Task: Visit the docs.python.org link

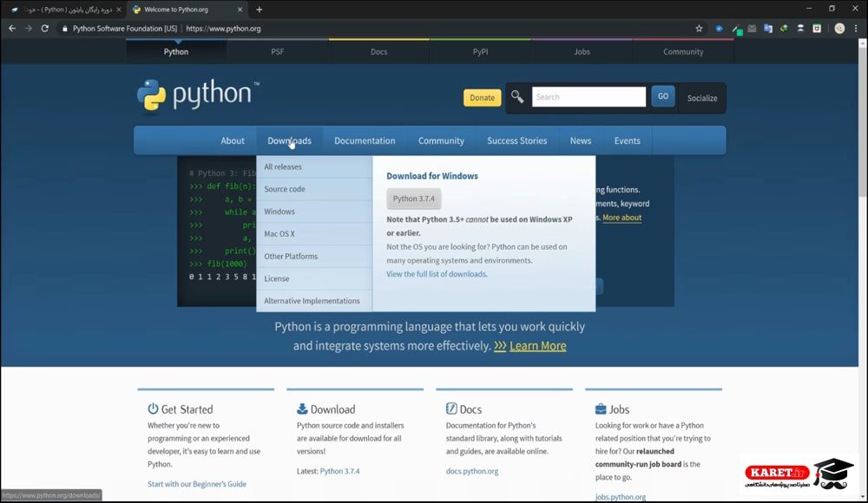Action: tap(472, 471)
